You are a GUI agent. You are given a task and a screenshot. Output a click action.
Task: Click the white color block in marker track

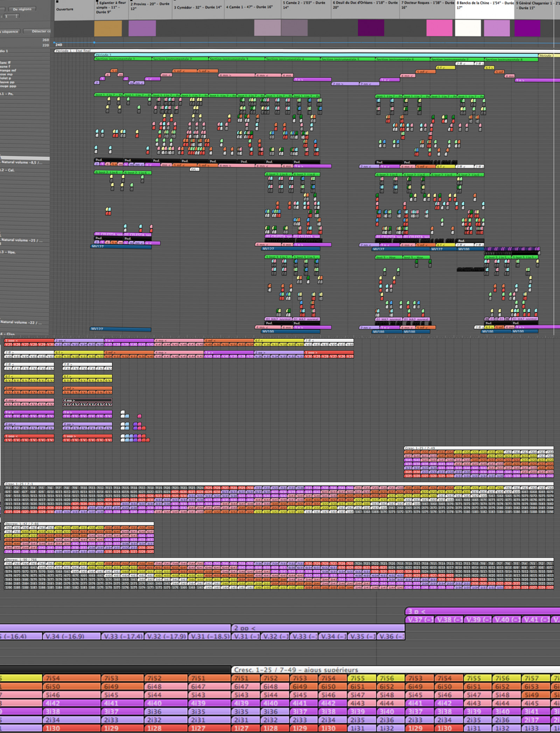(x=468, y=28)
